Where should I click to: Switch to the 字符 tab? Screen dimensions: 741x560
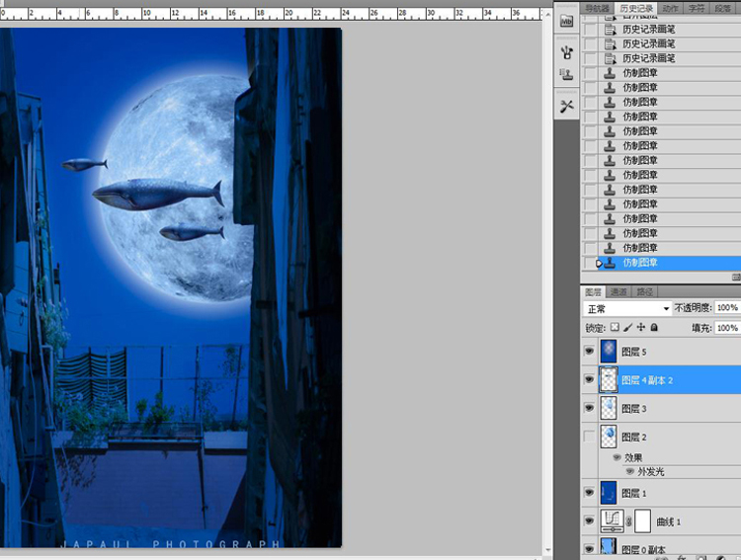(697, 8)
